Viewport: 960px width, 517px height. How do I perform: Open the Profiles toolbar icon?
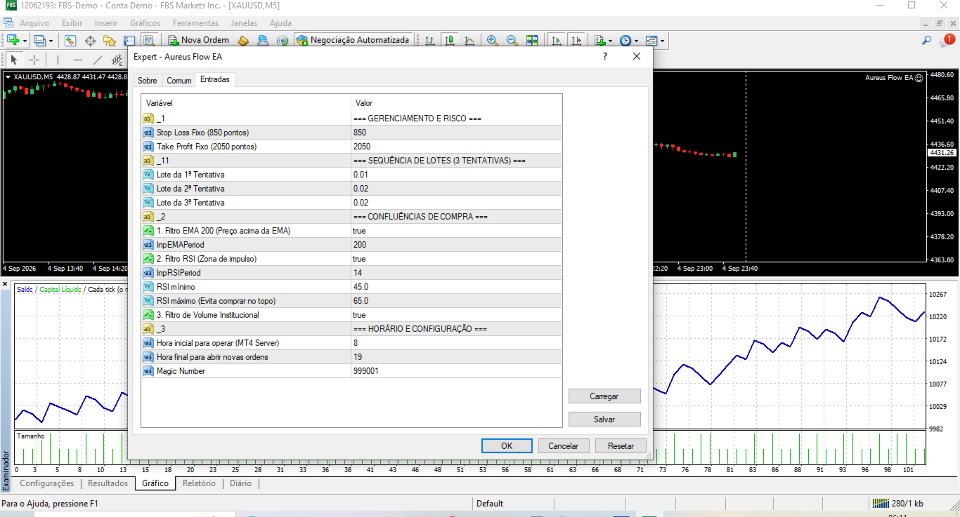39,40
